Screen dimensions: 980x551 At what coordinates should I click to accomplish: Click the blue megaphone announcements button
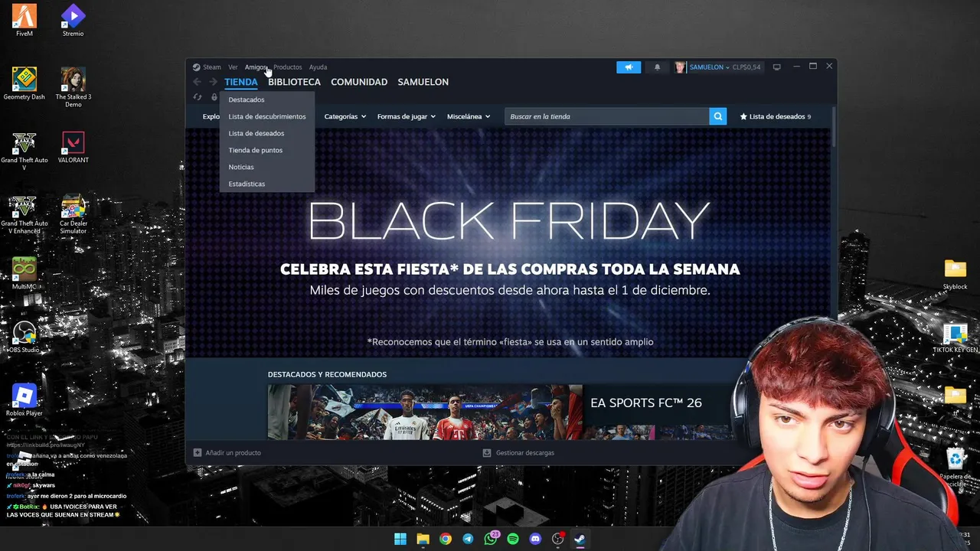(x=629, y=67)
